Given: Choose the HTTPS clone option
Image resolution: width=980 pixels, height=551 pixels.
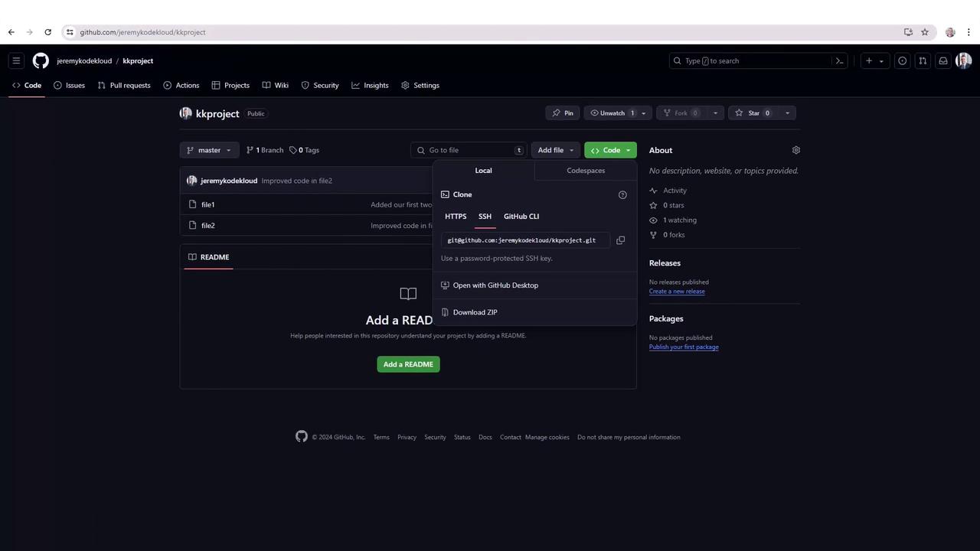Looking at the screenshot, I should pos(456,217).
